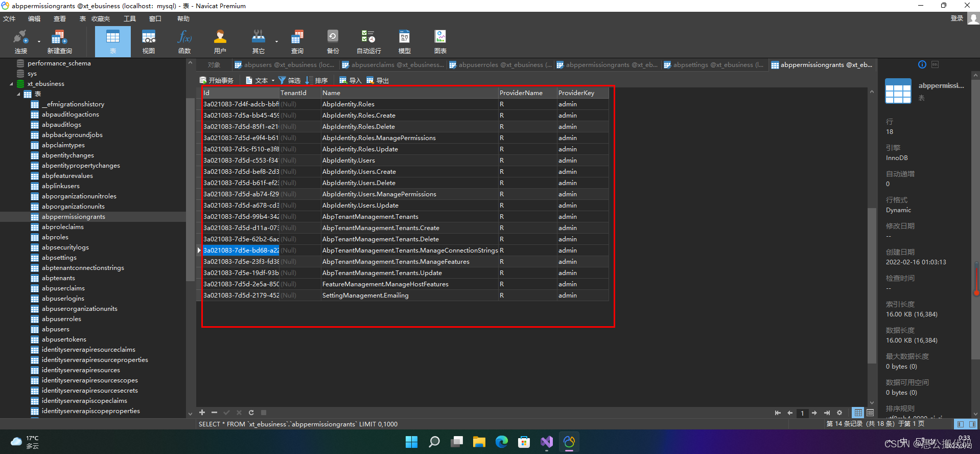Toggle the right information pane button
The image size is (980, 454).
click(x=972, y=424)
